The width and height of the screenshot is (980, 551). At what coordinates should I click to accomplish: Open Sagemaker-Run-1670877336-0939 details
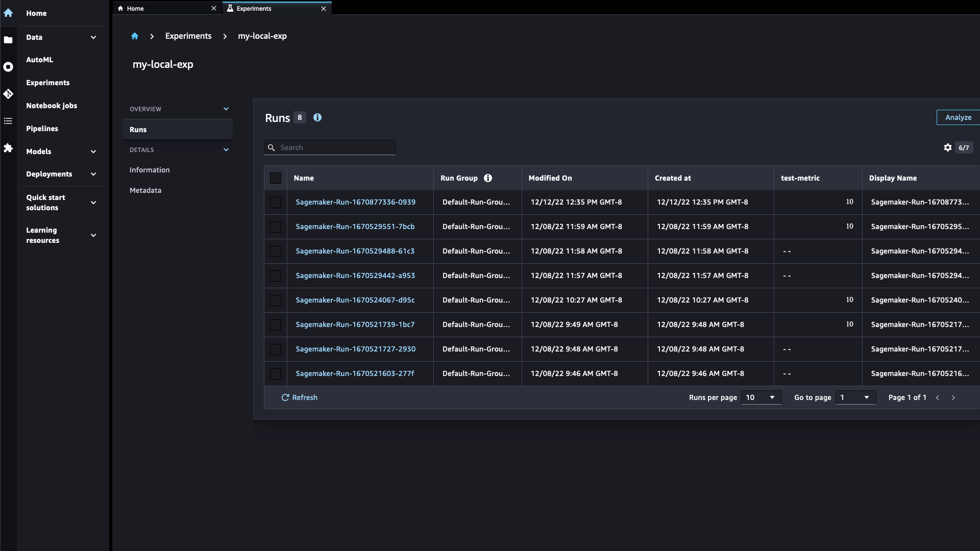coord(355,202)
